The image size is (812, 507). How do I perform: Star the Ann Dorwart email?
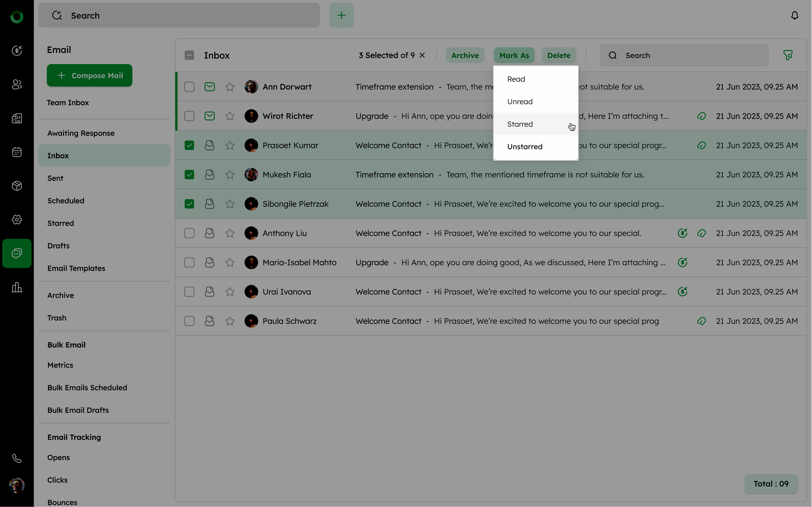[x=230, y=87]
